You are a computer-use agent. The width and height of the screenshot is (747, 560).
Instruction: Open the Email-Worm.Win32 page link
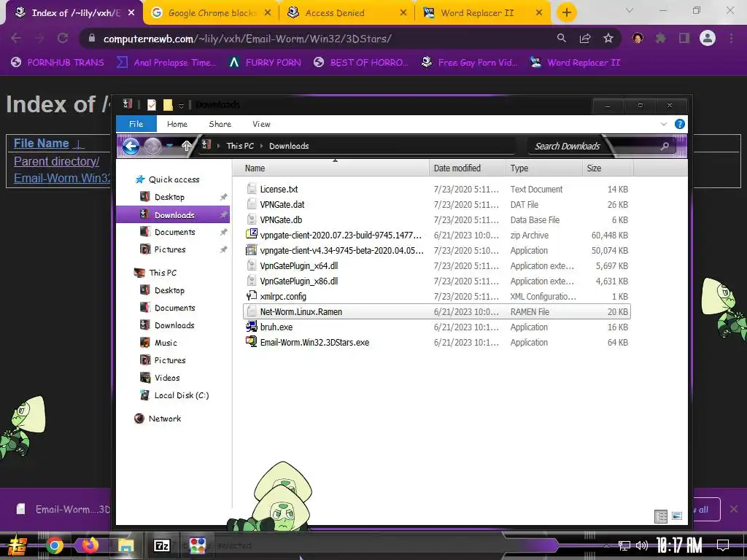[x=62, y=178]
